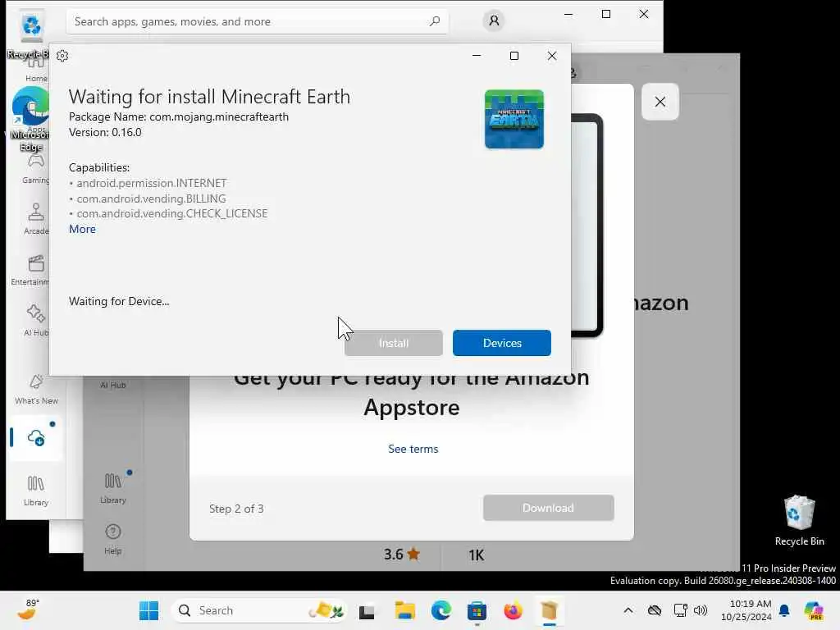Click the Download button in Appstore dialog
840x630 pixels.
click(548, 508)
